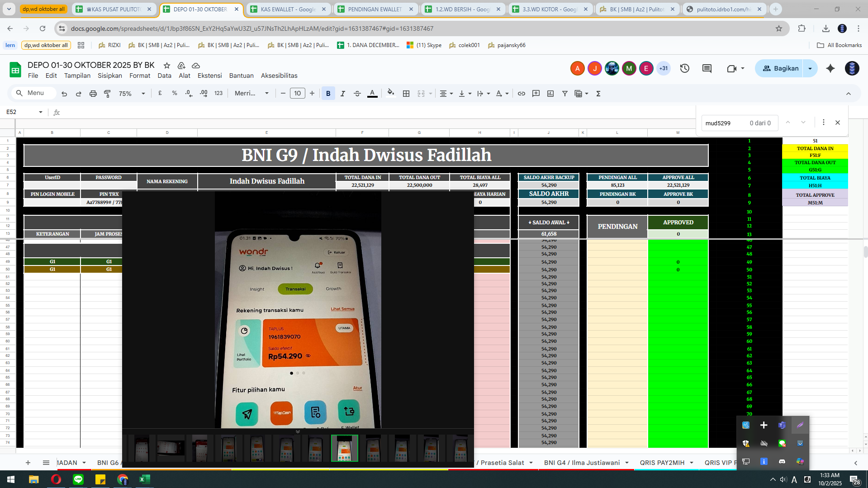The height and width of the screenshot is (488, 868).
Task: Open the horizontal align dropdown
Action: point(446,94)
